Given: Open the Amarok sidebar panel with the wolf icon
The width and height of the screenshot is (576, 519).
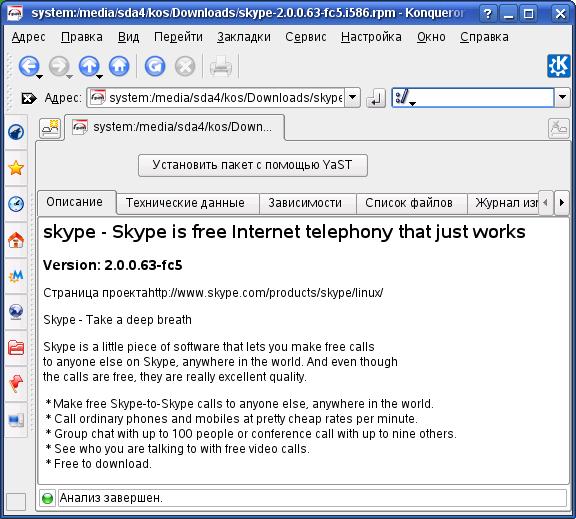Looking at the screenshot, I should pos(16,132).
